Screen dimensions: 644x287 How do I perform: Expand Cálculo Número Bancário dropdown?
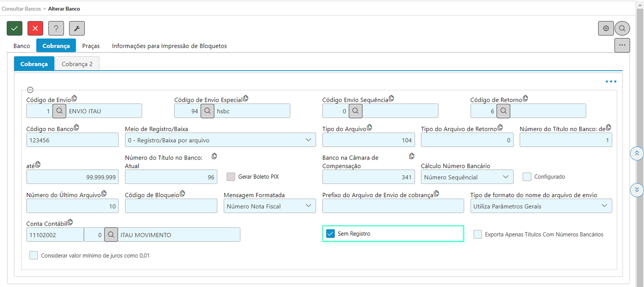click(x=467, y=177)
